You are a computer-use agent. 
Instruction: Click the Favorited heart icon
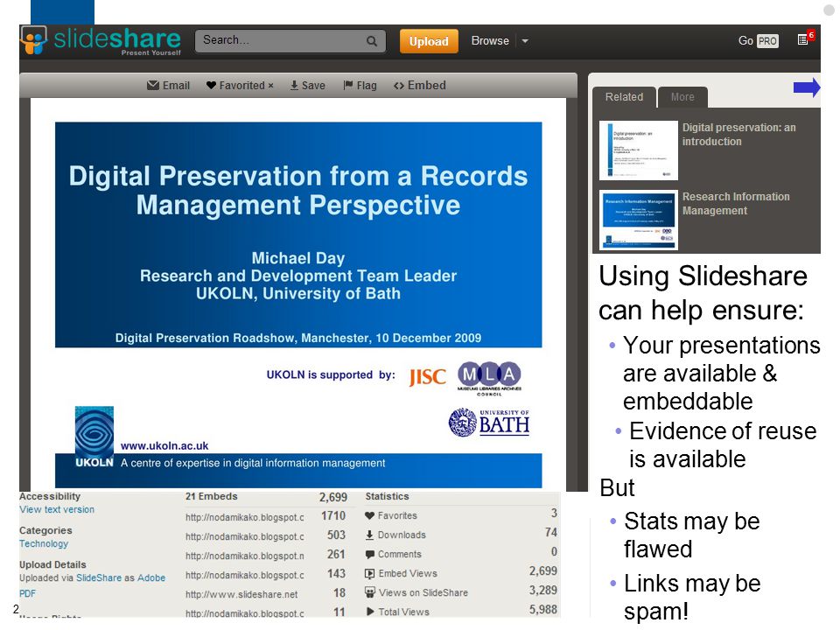coord(211,85)
